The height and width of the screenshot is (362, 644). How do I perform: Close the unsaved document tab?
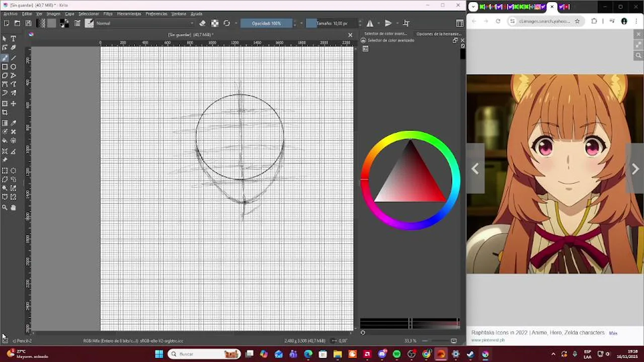tap(350, 35)
